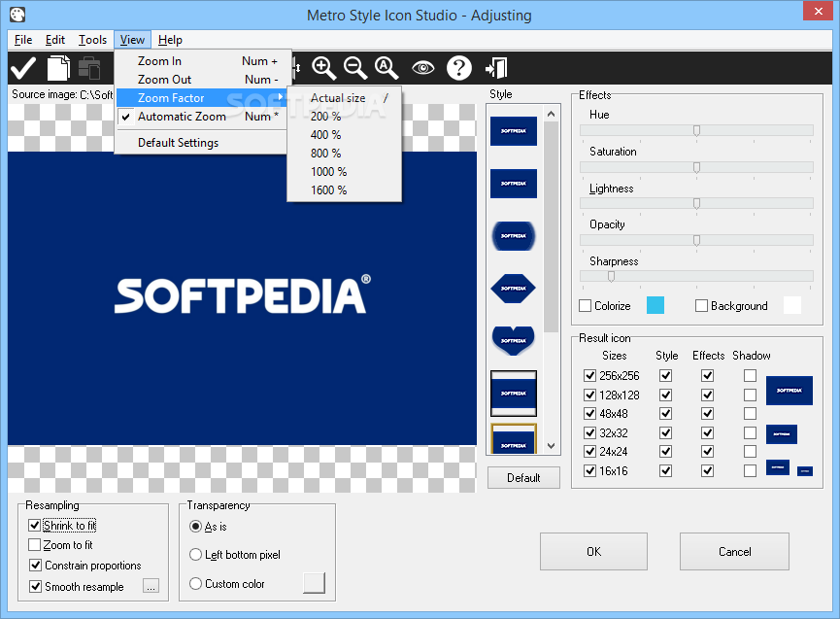
Task: Choose Zoom Out from View menu
Action: pos(203,80)
